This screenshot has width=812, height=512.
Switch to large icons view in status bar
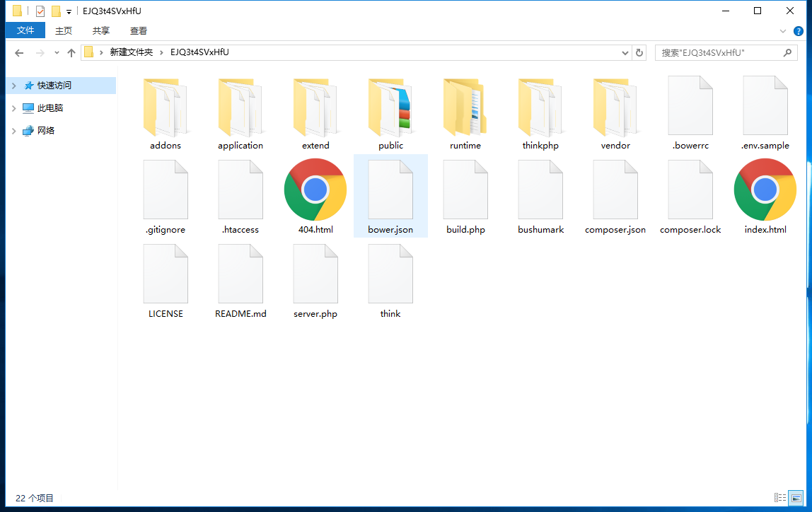796,498
